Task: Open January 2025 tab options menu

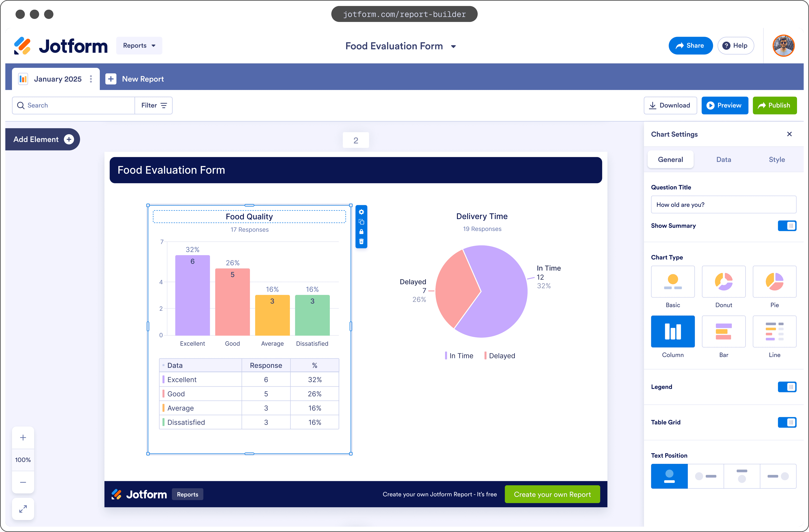Action: [x=91, y=79]
